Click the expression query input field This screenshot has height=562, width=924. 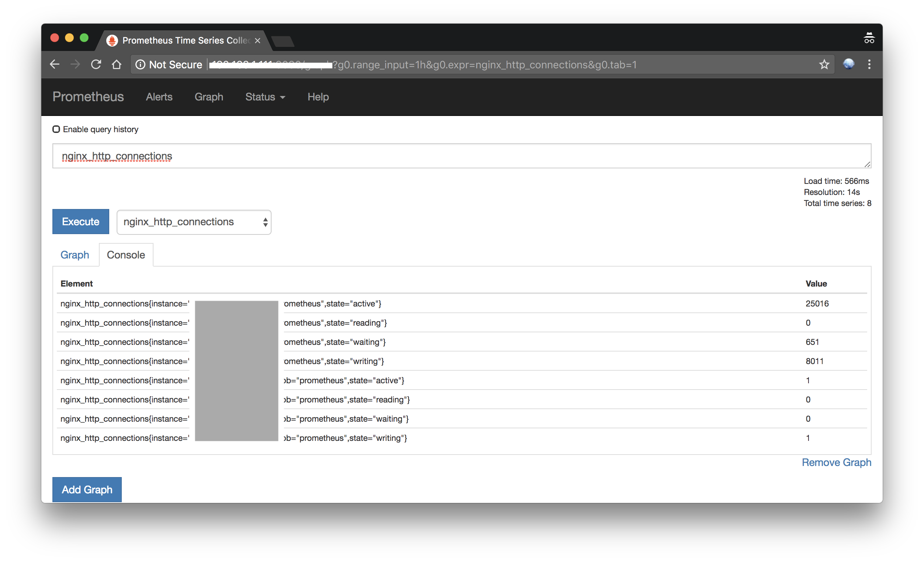(461, 156)
